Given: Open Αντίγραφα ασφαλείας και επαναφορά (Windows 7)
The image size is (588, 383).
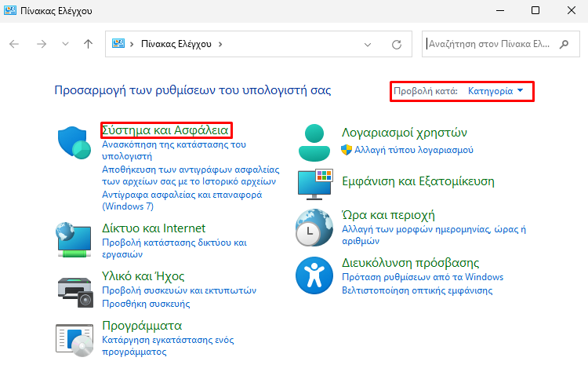Looking at the screenshot, I should point(182,200).
